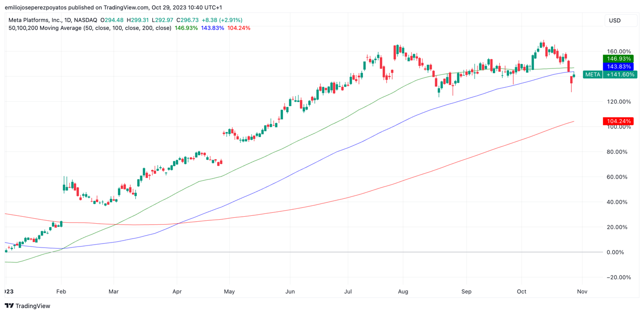This screenshot has height=314, width=644.
Task: Click the Feb label on time axis
Action: (x=61, y=292)
